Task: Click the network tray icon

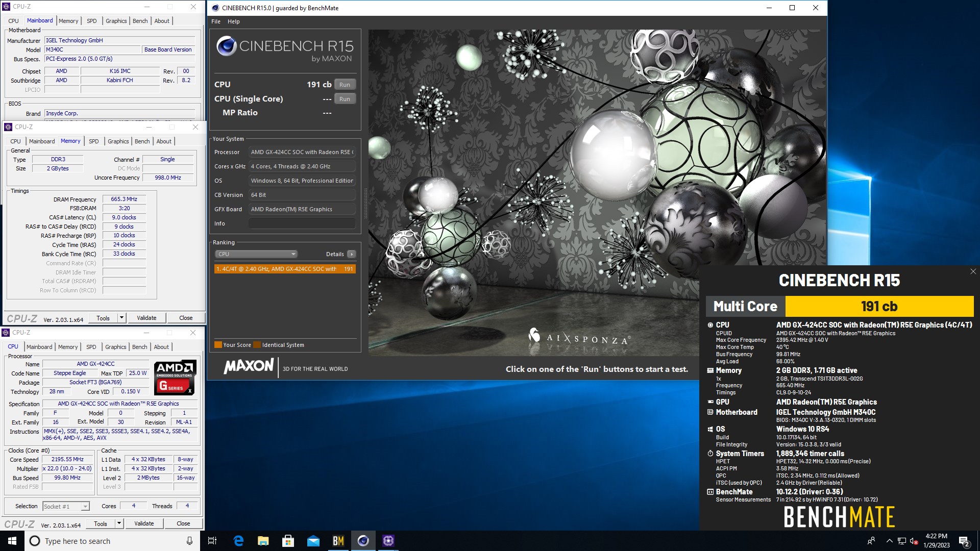Action: [902, 541]
